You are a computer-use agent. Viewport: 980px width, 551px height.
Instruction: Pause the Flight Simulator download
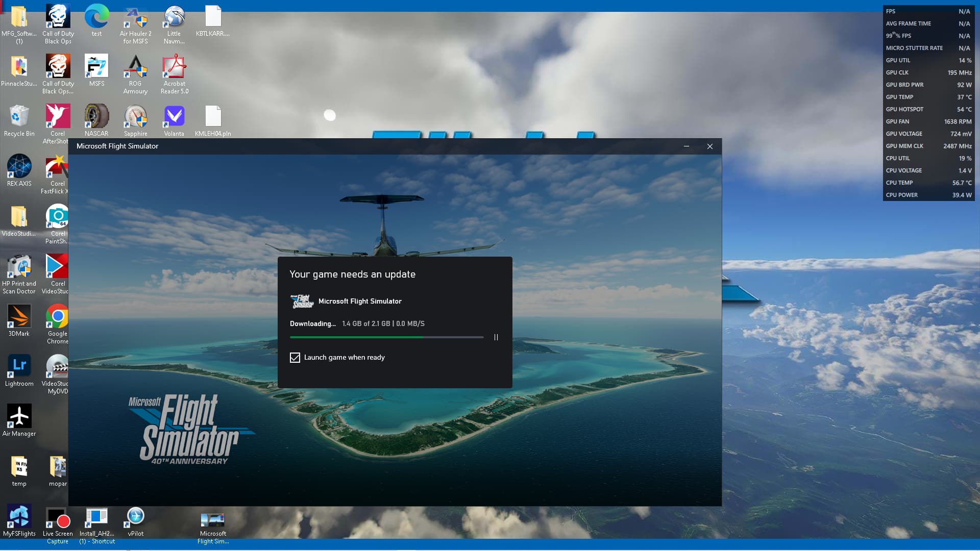[496, 337]
